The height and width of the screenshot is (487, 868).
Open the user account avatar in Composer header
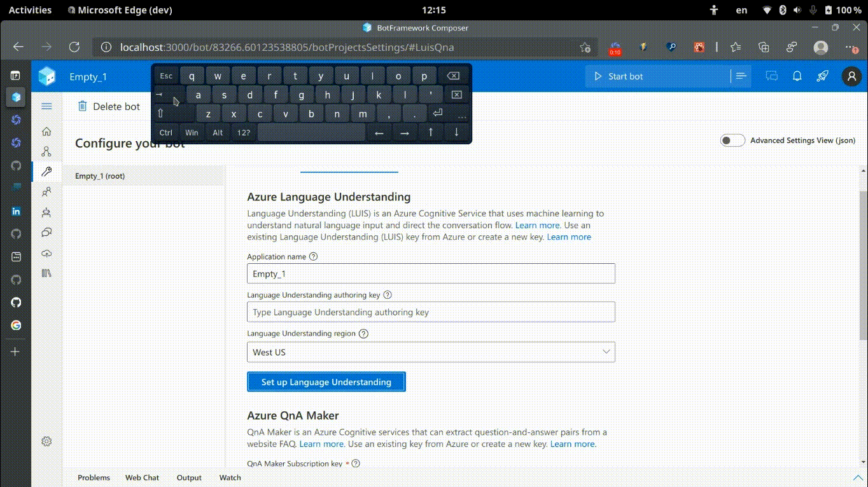851,76
